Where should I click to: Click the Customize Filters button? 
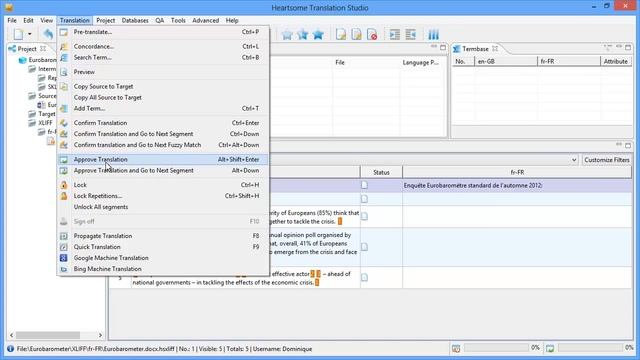click(x=607, y=160)
